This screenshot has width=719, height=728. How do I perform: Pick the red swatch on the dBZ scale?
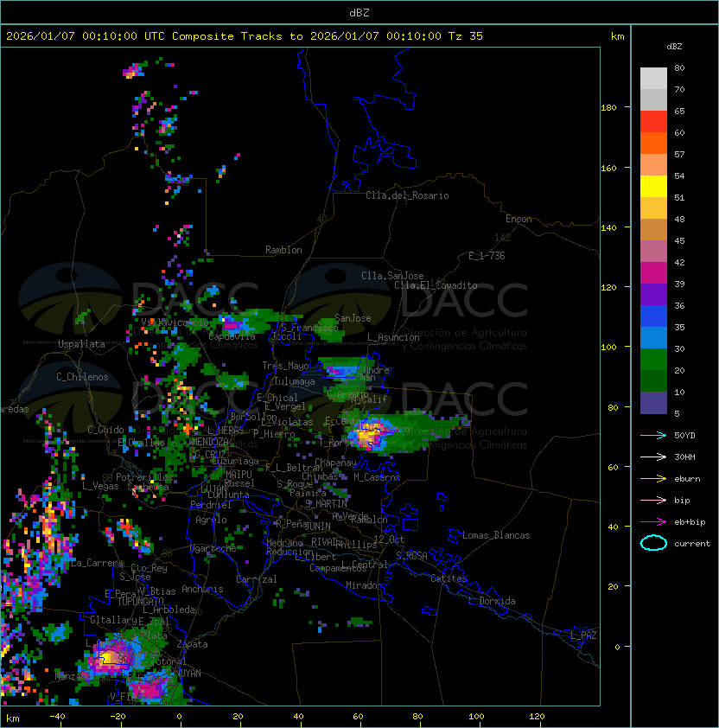(x=653, y=121)
